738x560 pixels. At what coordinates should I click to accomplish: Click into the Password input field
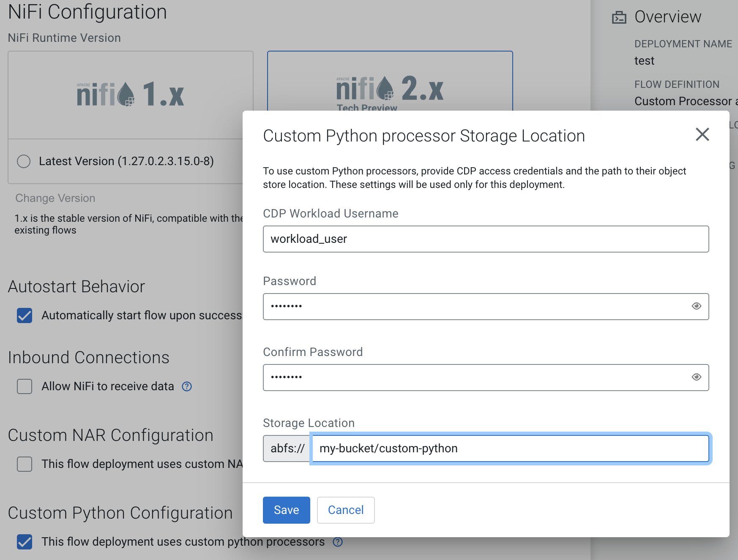(x=473, y=307)
